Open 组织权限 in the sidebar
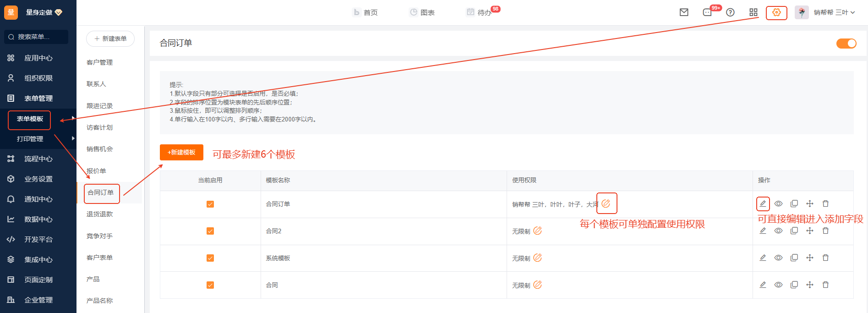Image resolution: width=868 pixels, height=313 pixels. coord(38,78)
